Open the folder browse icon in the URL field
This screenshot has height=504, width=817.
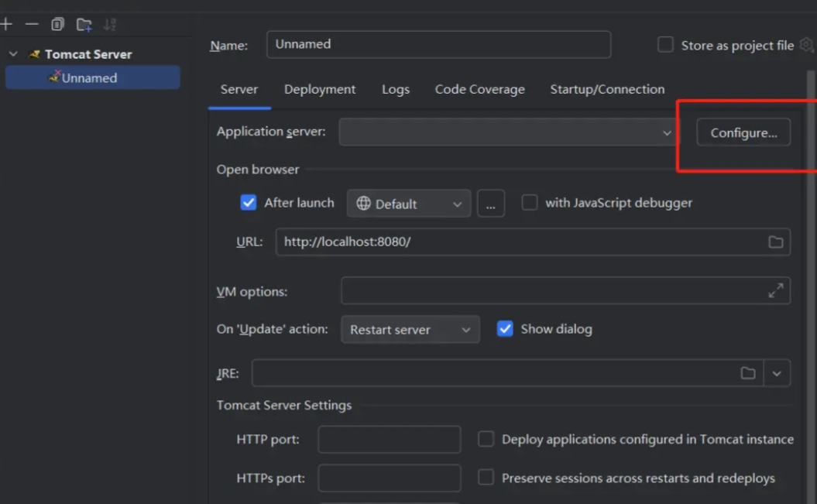(776, 242)
